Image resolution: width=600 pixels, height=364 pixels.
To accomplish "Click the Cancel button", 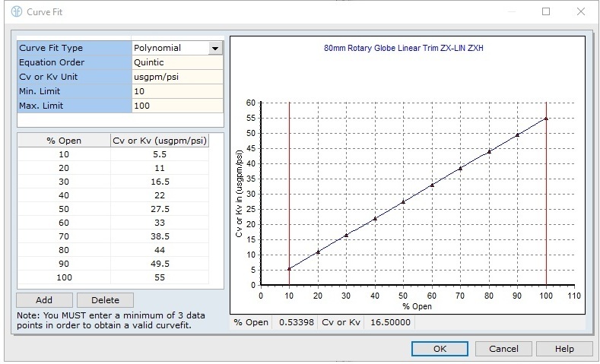I will click(x=503, y=349).
